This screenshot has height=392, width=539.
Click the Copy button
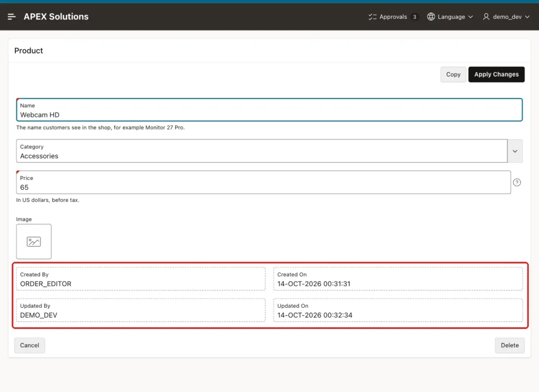tap(453, 74)
